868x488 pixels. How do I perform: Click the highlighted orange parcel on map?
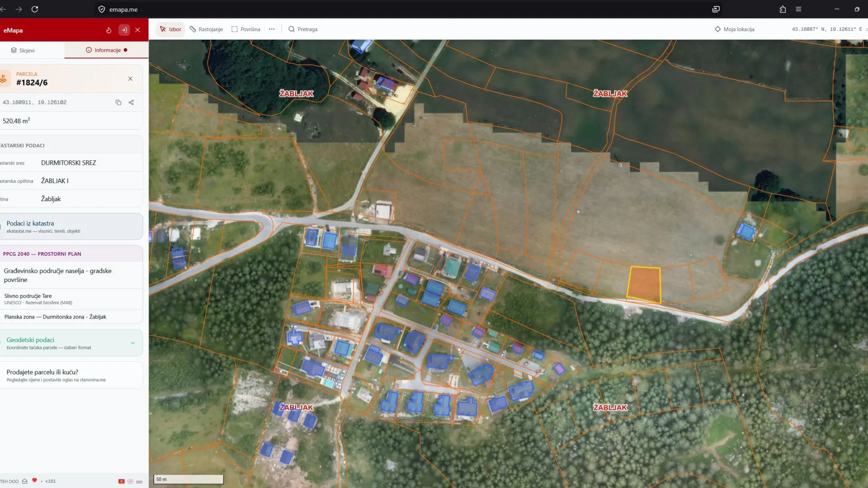click(644, 285)
